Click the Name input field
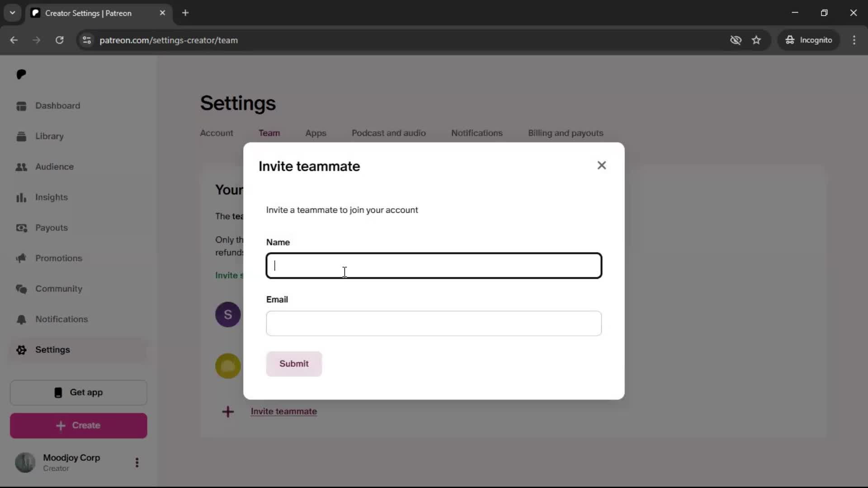Viewport: 868px width, 488px height. pos(434,266)
